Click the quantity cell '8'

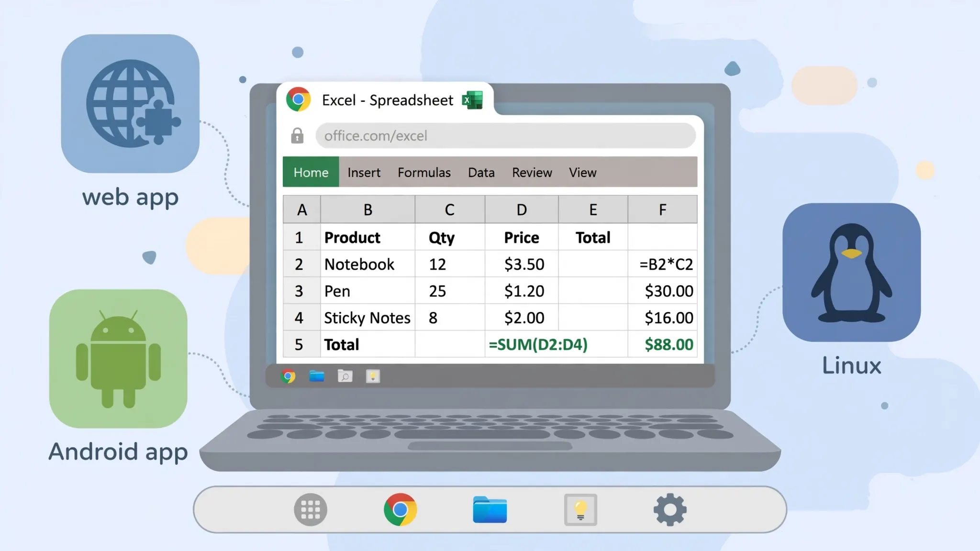tap(450, 318)
